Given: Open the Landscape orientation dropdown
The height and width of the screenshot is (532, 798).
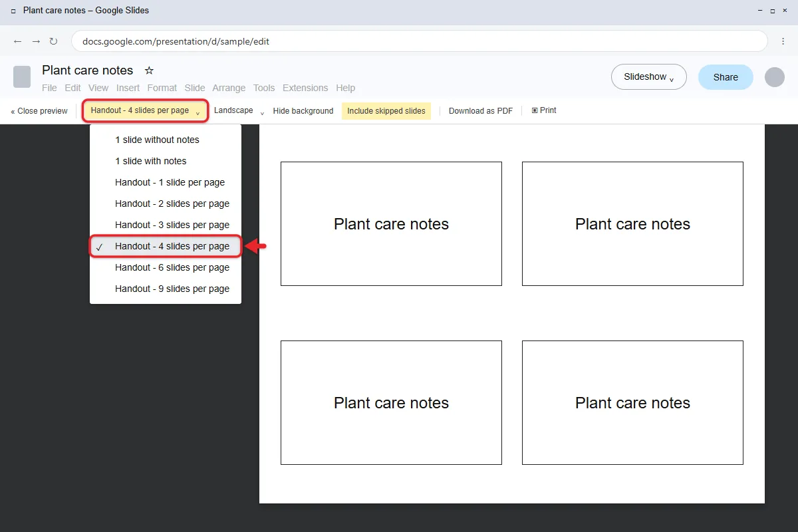Looking at the screenshot, I should pos(239,110).
